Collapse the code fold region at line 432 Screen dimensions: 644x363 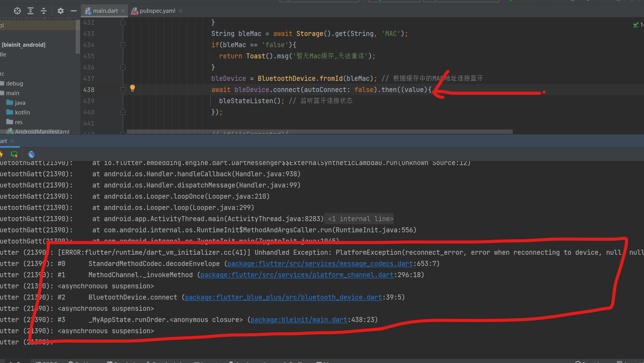123,22
